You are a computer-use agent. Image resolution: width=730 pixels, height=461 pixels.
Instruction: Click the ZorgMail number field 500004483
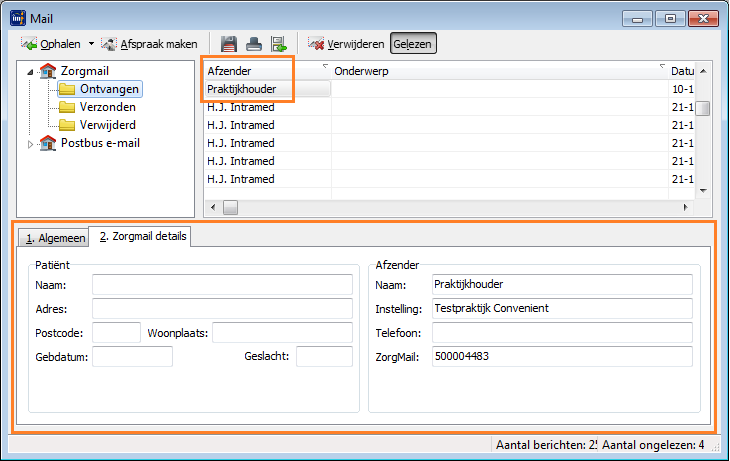(x=562, y=357)
